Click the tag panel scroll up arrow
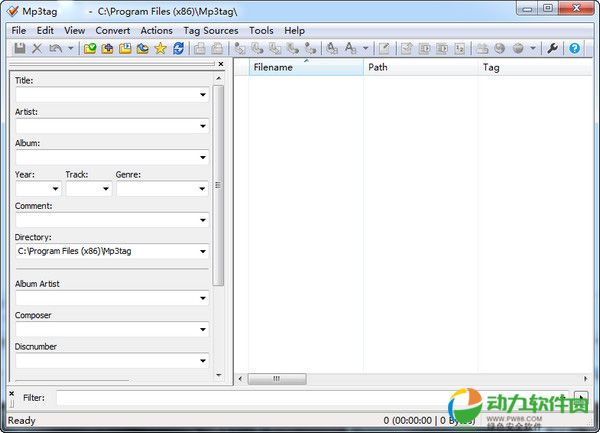The height and width of the screenshot is (433, 600). [x=218, y=78]
